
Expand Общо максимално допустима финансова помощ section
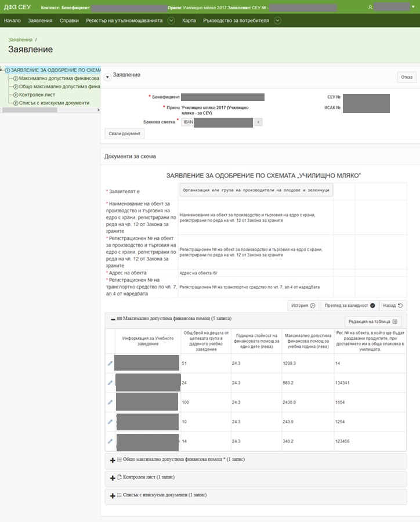[x=113, y=460]
